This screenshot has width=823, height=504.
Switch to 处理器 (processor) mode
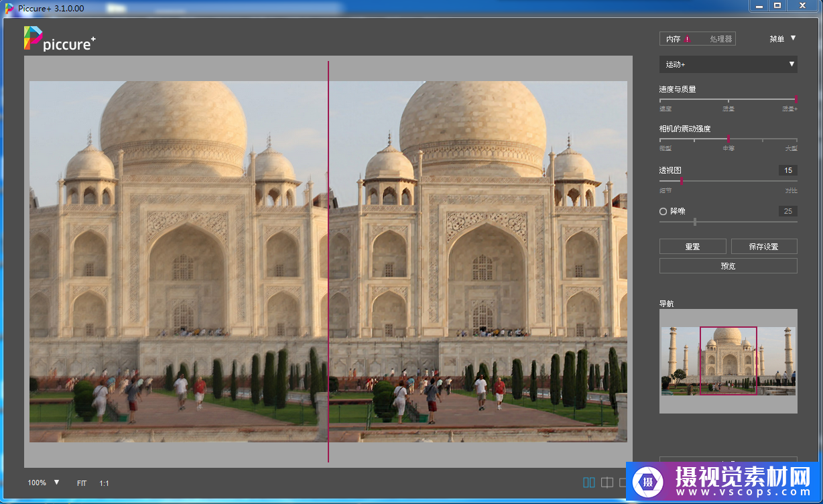pos(720,40)
